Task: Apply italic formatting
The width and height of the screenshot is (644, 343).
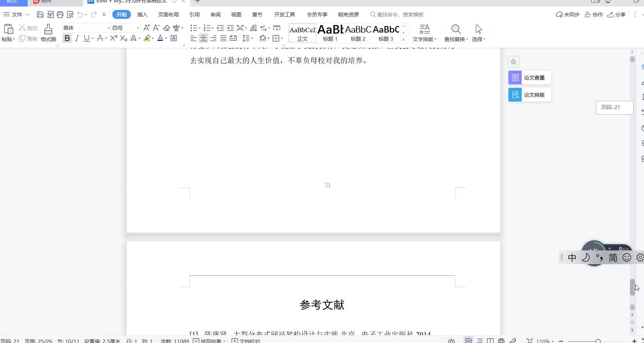Action: click(77, 38)
